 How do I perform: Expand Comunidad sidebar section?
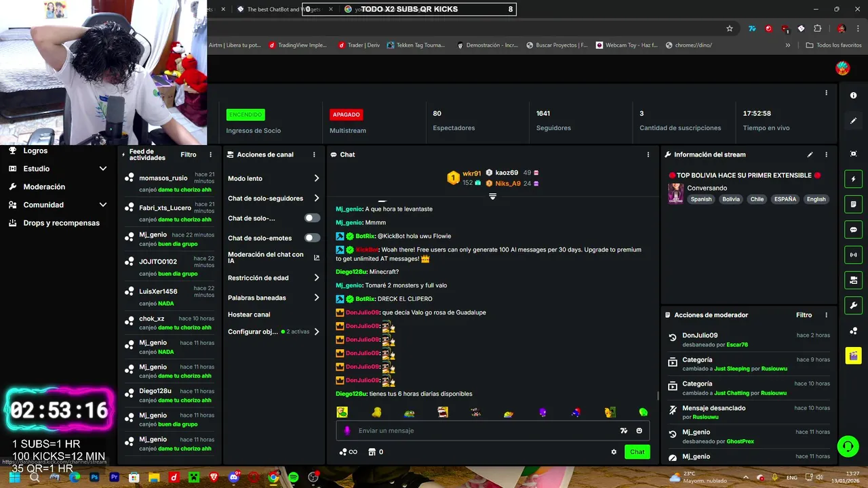click(x=103, y=205)
